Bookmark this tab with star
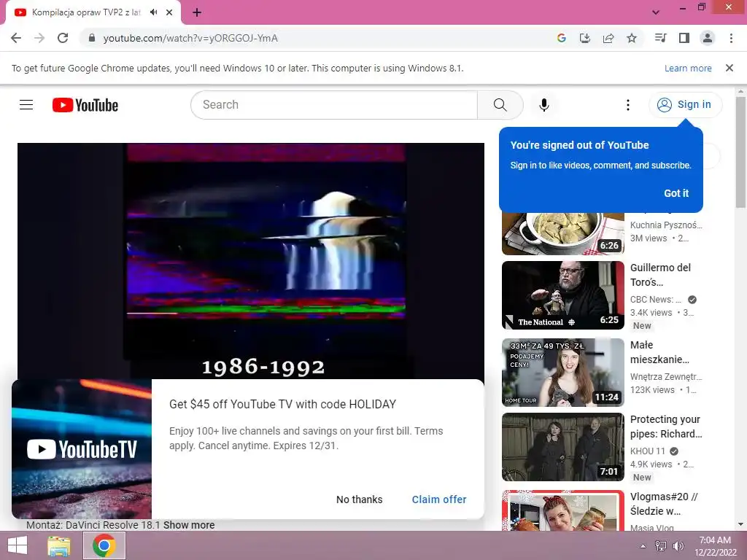 631,38
